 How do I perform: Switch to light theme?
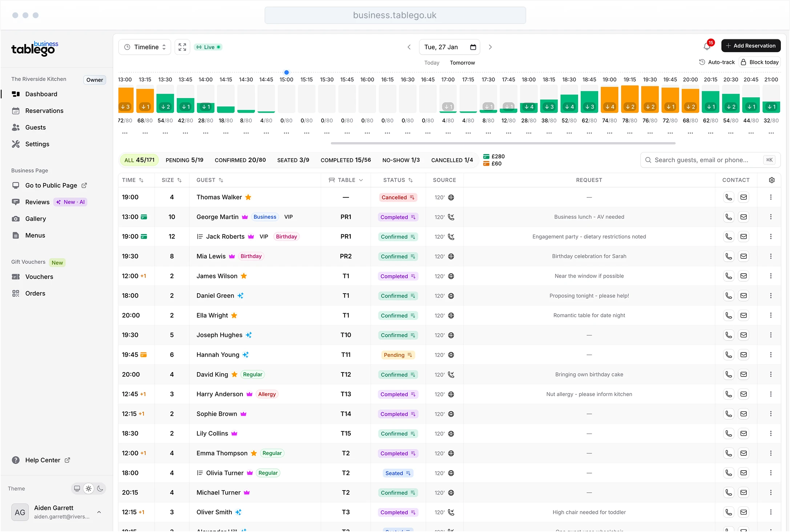point(89,488)
